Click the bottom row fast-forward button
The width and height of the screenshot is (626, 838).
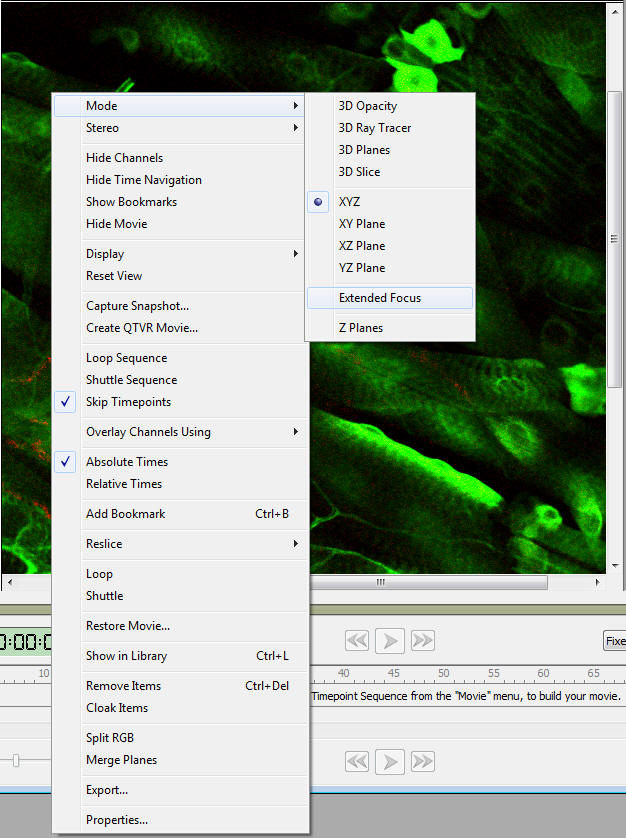(423, 761)
